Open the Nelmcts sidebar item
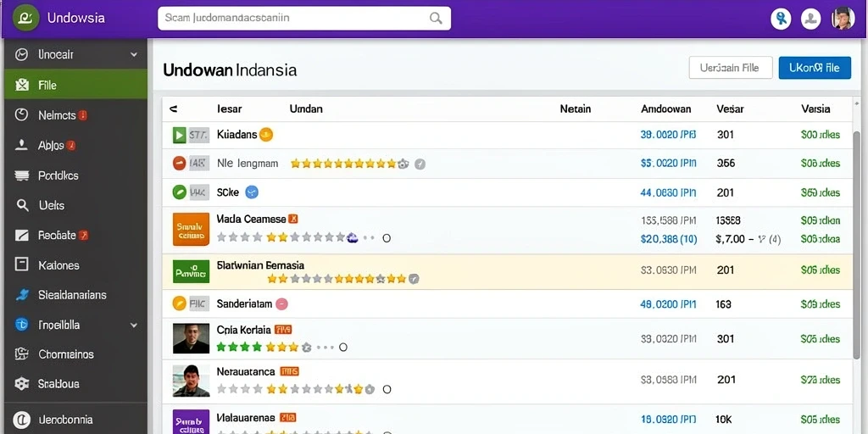The height and width of the screenshot is (434, 868). [75, 115]
